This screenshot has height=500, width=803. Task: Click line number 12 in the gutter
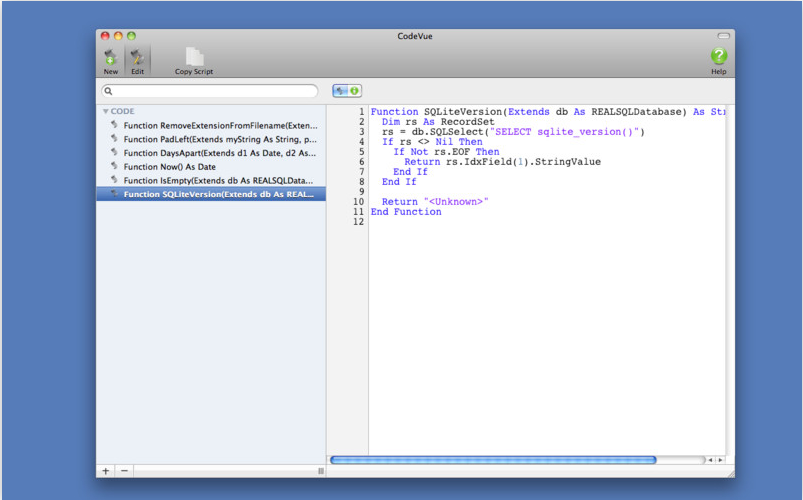click(358, 222)
